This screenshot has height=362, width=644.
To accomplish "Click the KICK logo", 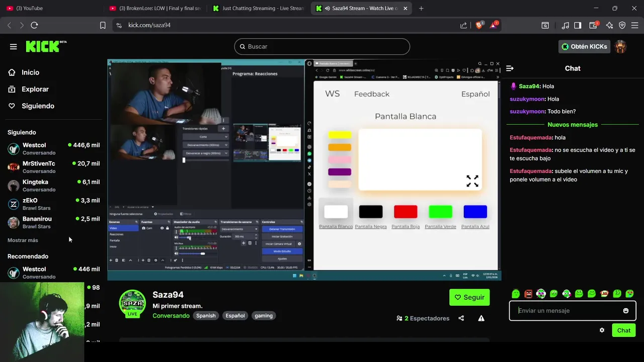I will 46,46.
